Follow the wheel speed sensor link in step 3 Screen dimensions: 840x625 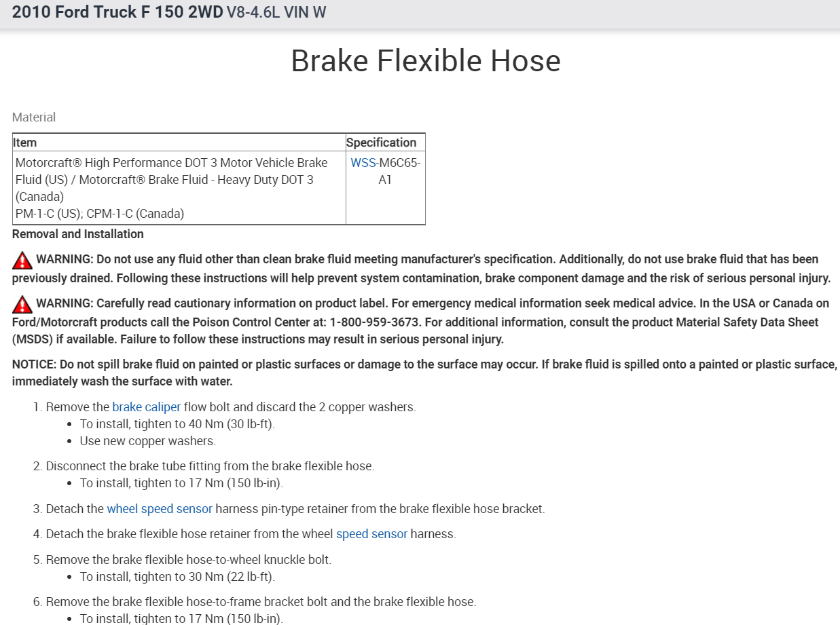[x=160, y=509]
